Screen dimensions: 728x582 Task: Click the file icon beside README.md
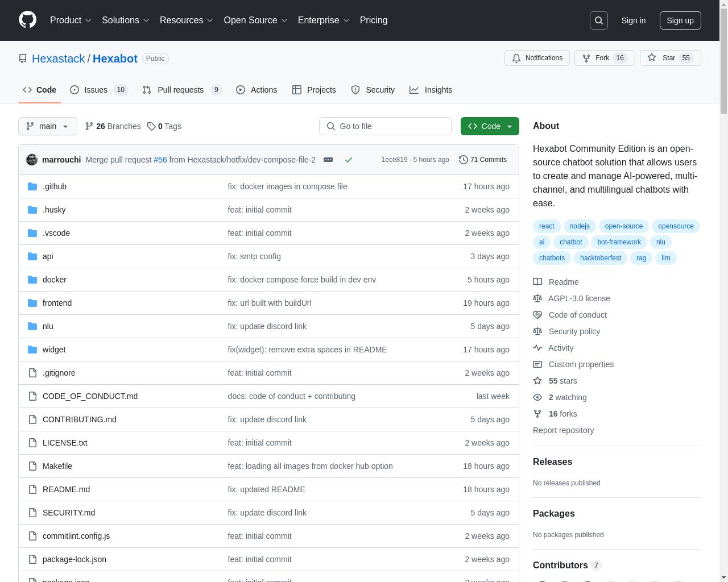(x=32, y=489)
